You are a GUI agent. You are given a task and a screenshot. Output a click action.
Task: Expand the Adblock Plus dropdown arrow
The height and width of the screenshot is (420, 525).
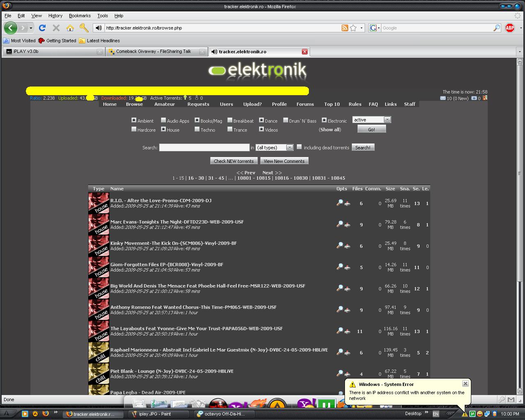point(521,28)
